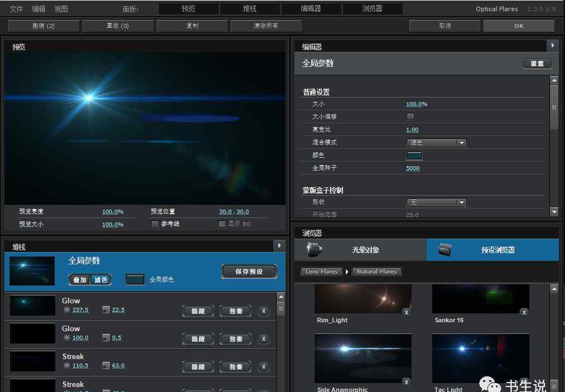The height and width of the screenshot is (392, 565).
Task: Click scale icon of Glow 22.5
Action: tap(106, 310)
